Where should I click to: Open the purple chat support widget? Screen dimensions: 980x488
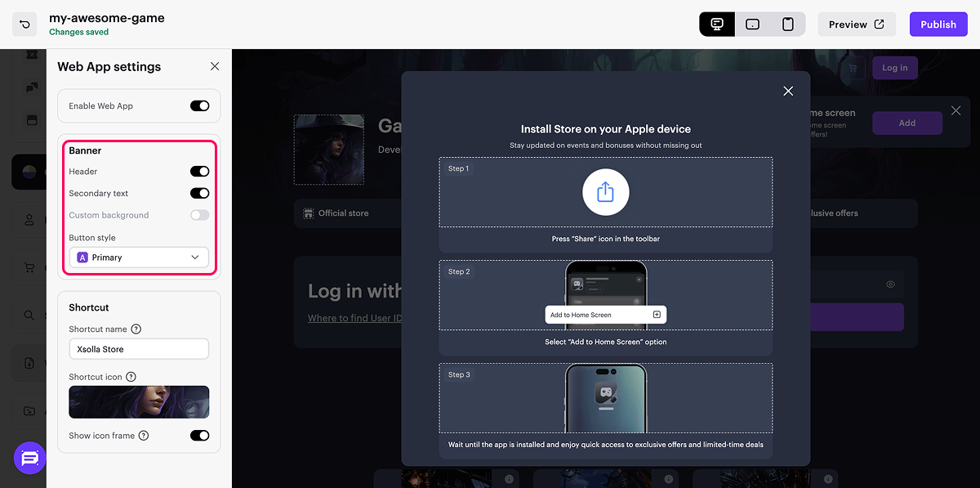point(29,458)
